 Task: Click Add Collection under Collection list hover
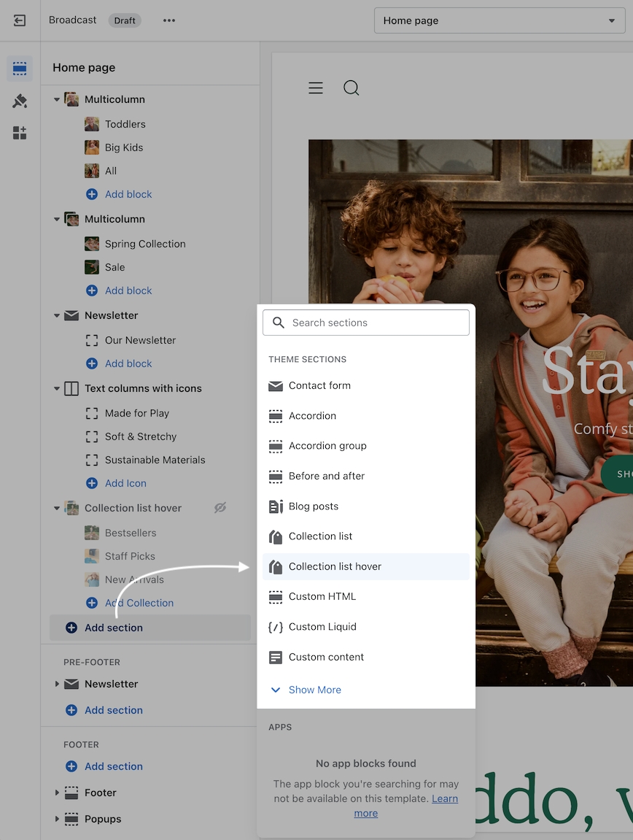pyautogui.click(x=139, y=603)
